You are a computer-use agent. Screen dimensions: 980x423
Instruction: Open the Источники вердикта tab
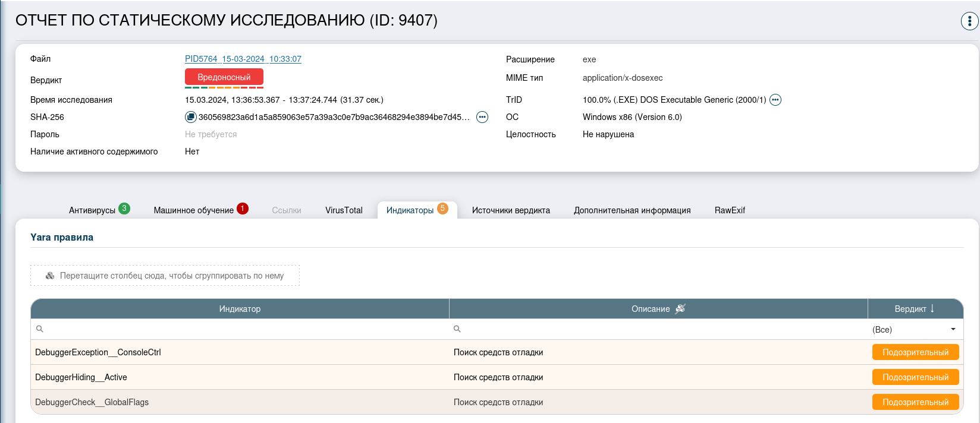tap(511, 210)
